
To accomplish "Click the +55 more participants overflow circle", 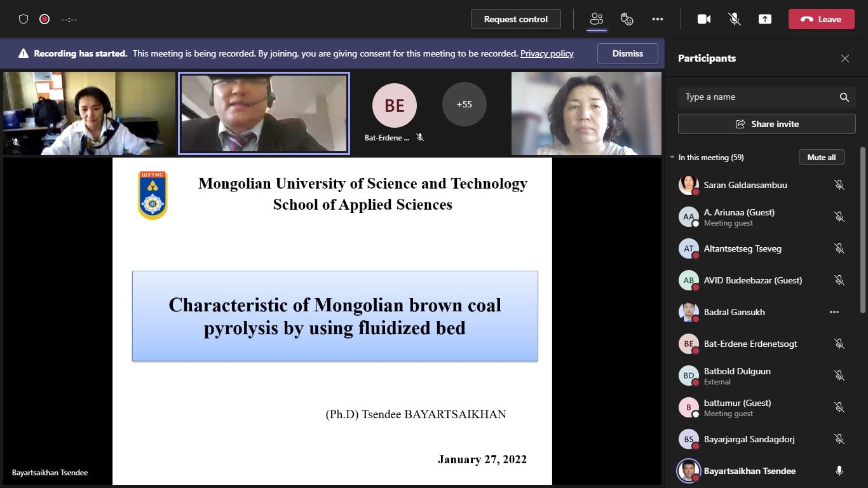I will [x=465, y=104].
